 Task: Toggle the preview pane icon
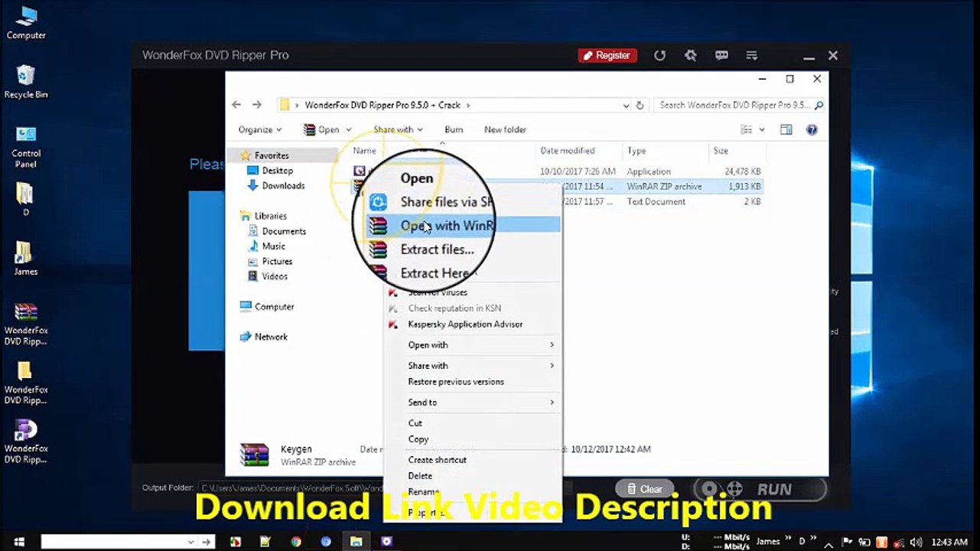(786, 130)
